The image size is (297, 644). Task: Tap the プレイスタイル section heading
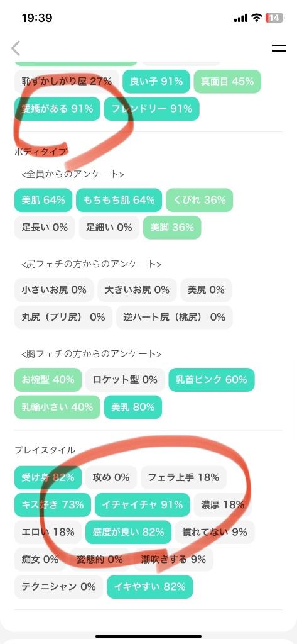click(x=45, y=450)
